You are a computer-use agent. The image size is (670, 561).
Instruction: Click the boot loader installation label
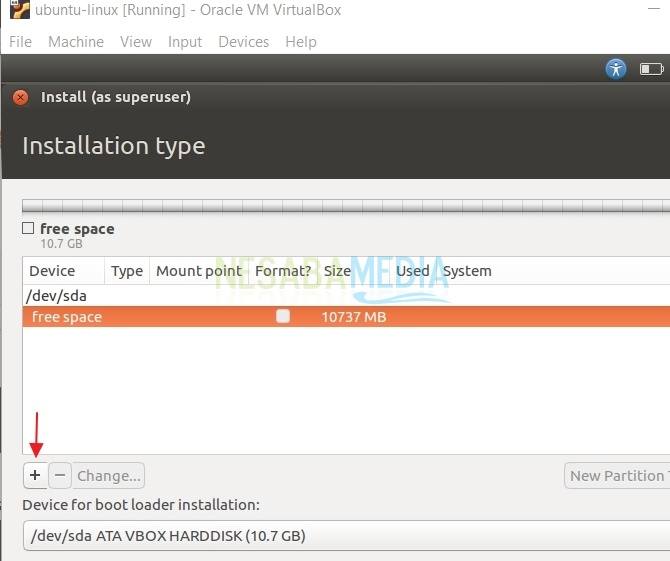pyautogui.click(x=141, y=505)
